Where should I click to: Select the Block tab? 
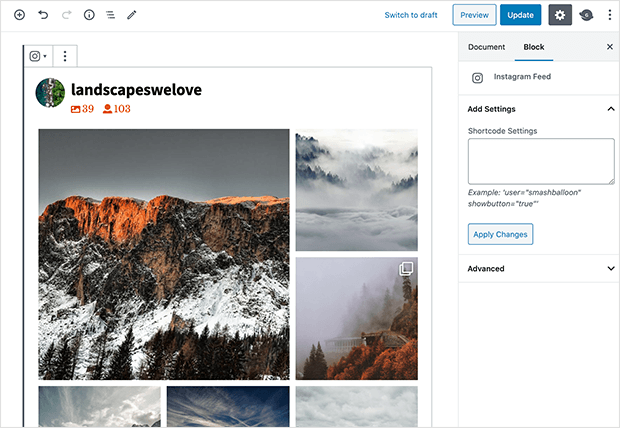tap(534, 47)
